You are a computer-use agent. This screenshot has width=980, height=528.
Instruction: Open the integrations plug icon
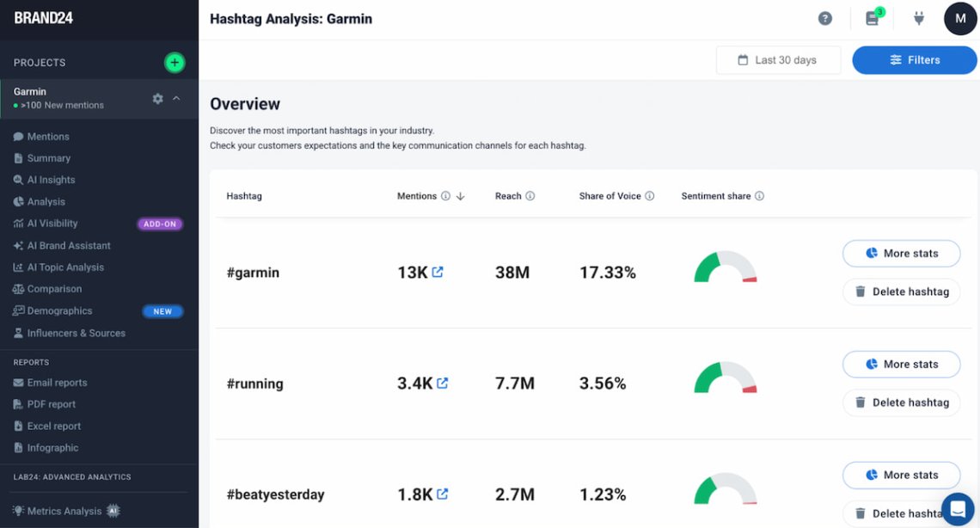pyautogui.click(x=918, y=17)
